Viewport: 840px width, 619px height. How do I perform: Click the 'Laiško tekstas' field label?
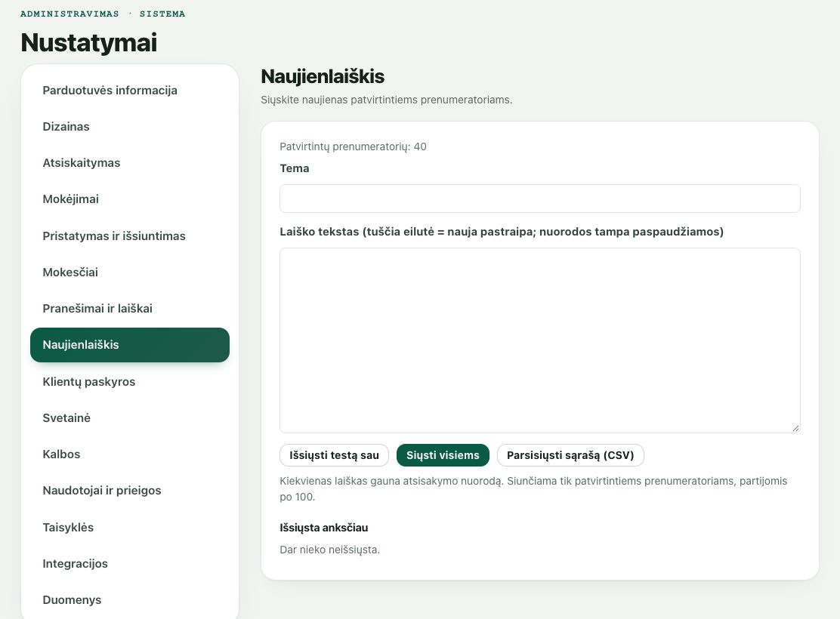502,232
